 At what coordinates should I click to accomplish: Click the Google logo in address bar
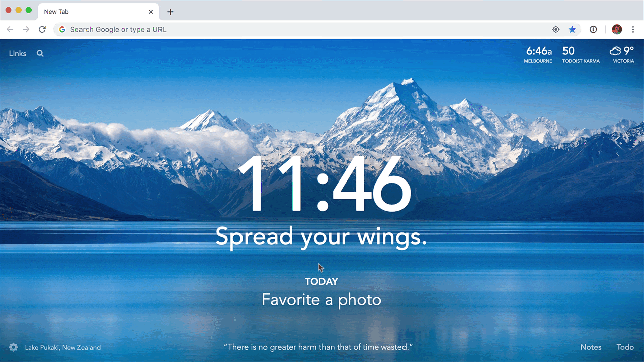[x=62, y=29]
